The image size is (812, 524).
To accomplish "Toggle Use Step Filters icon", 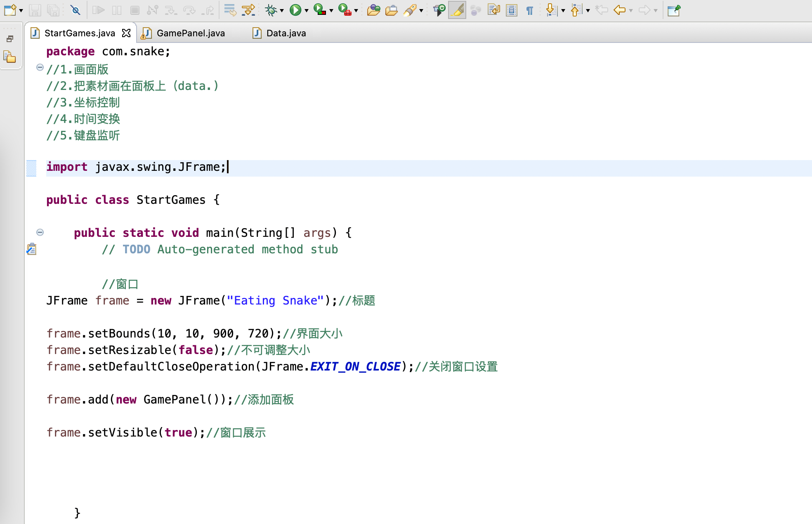I will coord(248,10).
